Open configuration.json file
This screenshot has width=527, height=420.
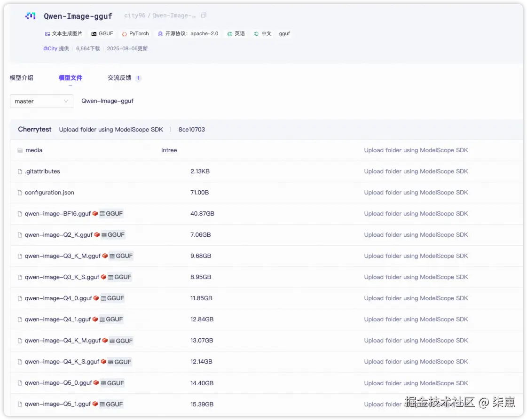coord(49,193)
